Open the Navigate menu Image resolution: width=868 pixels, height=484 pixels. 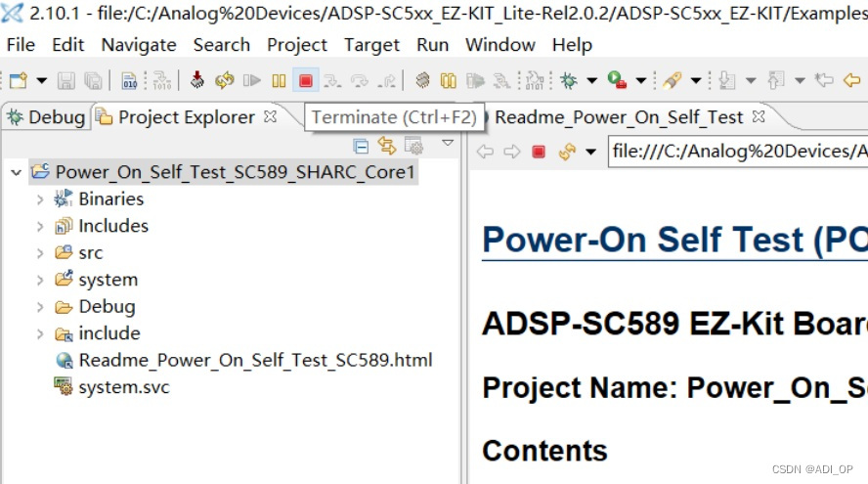(139, 44)
